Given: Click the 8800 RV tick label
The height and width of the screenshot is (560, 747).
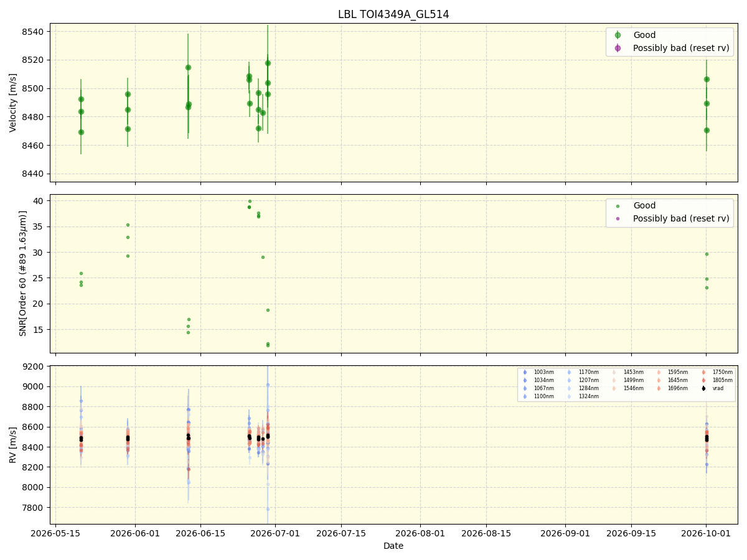Looking at the screenshot, I should [34, 407].
